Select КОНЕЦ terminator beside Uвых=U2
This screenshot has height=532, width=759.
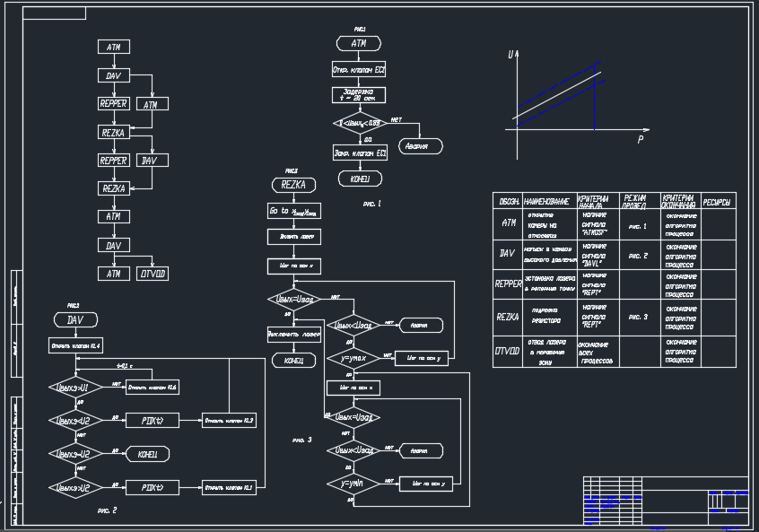click(x=148, y=454)
